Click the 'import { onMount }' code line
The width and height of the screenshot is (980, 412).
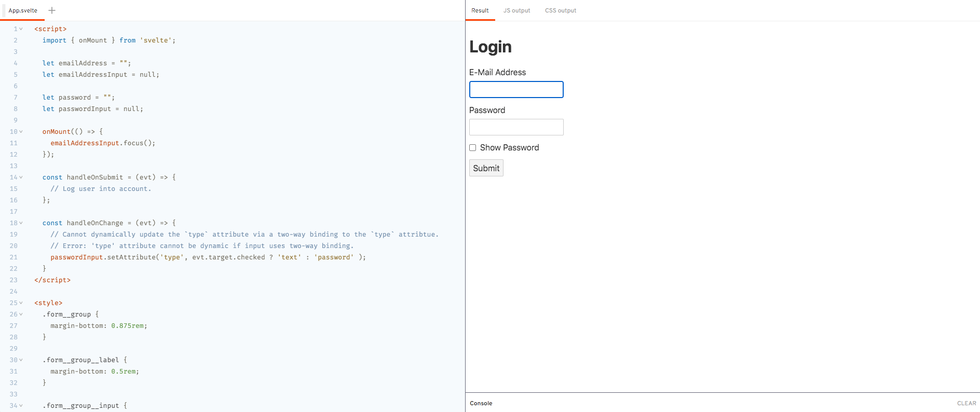[x=109, y=40]
